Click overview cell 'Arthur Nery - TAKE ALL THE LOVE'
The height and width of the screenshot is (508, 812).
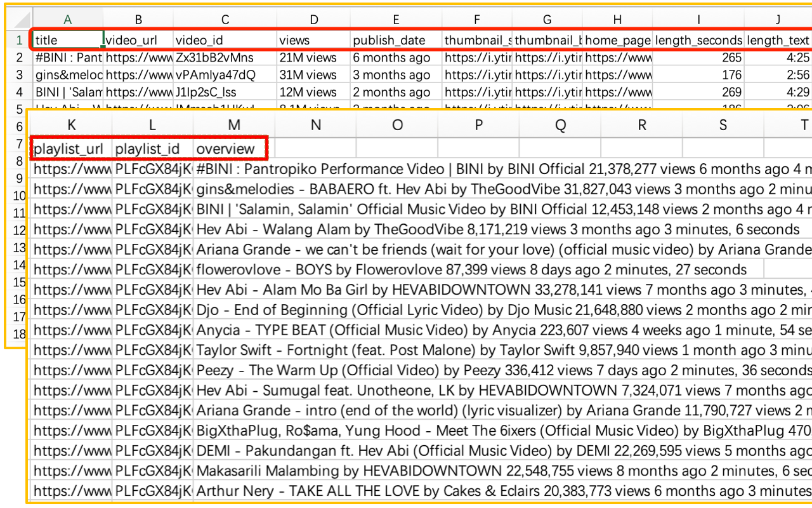click(x=503, y=491)
